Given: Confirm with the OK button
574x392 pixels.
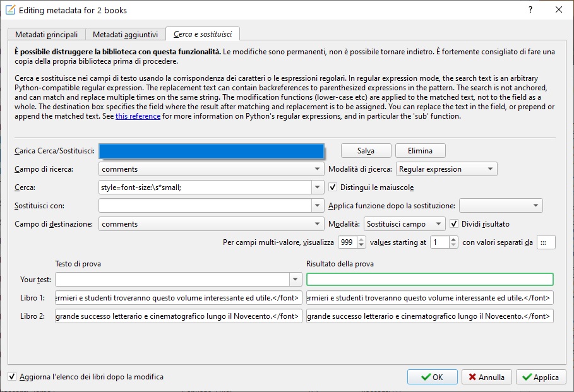Looking at the screenshot, I should pyautogui.click(x=433, y=377).
